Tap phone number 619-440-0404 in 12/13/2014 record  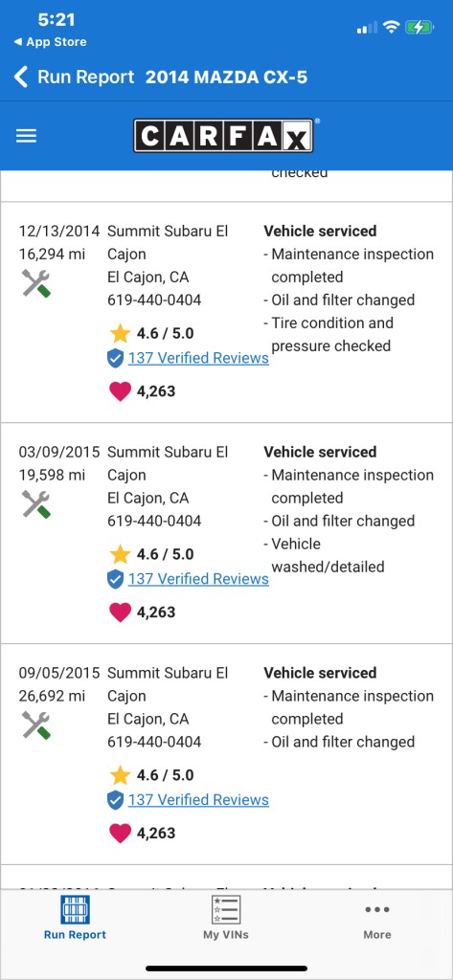tap(154, 300)
